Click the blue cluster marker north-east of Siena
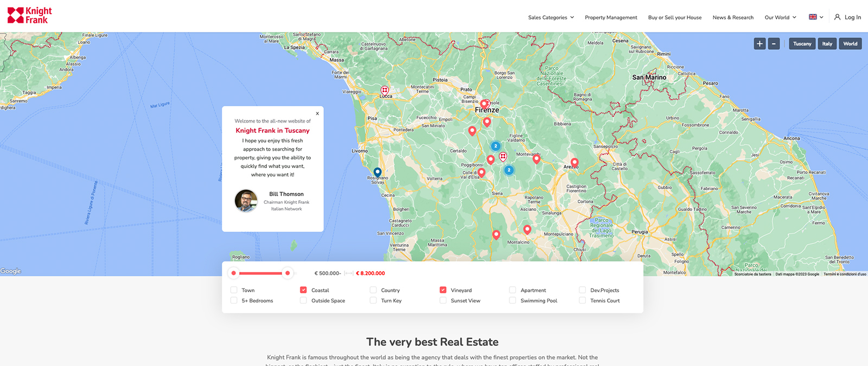868x366 pixels. click(x=509, y=170)
